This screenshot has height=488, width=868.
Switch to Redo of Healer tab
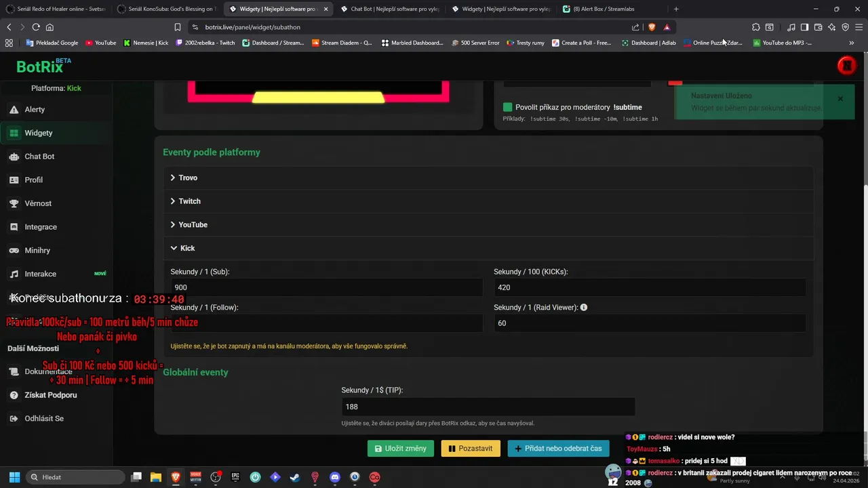pyautogui.click(x=56, y=9)
